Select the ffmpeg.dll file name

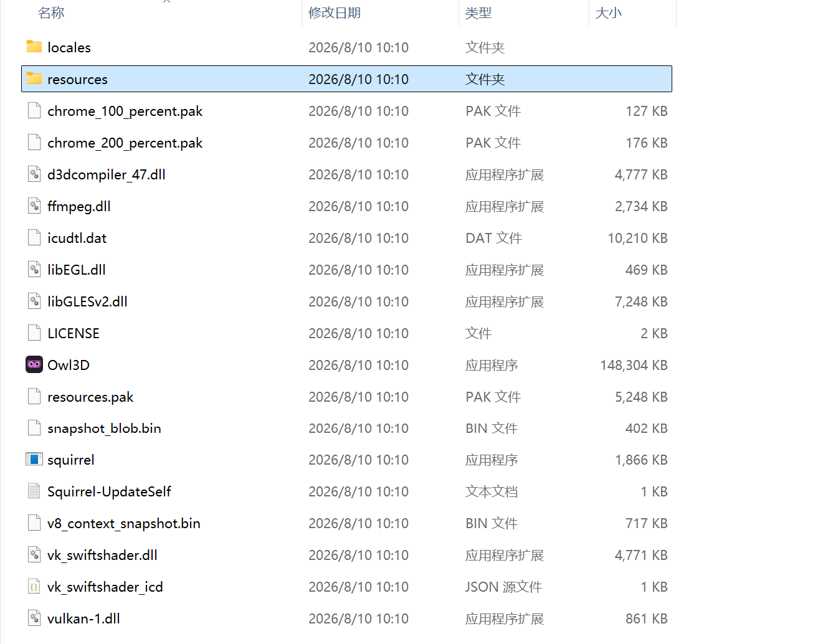[x=79, y=206]
